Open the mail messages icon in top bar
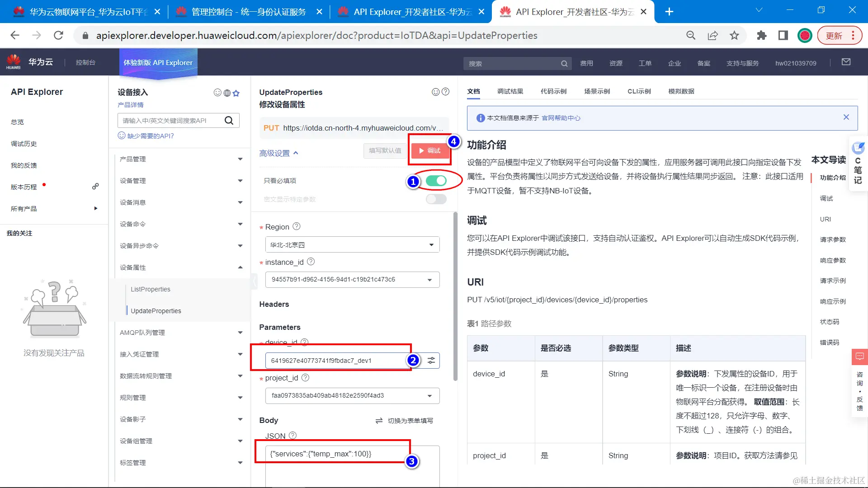868x488 pixels. tap(846, 62)
